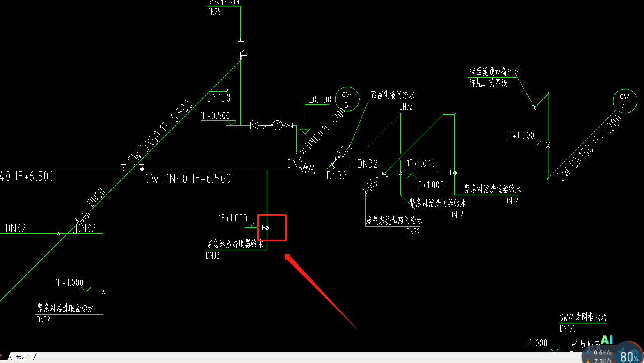Click the 详见工艺图纸 note

tap(488, 83)
